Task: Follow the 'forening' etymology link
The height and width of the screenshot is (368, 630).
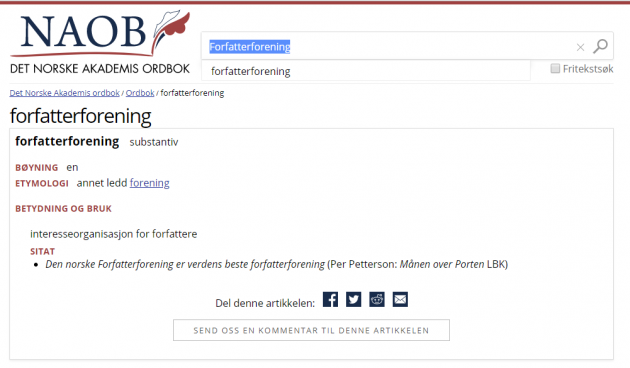Action: click(x=149, y=183)
